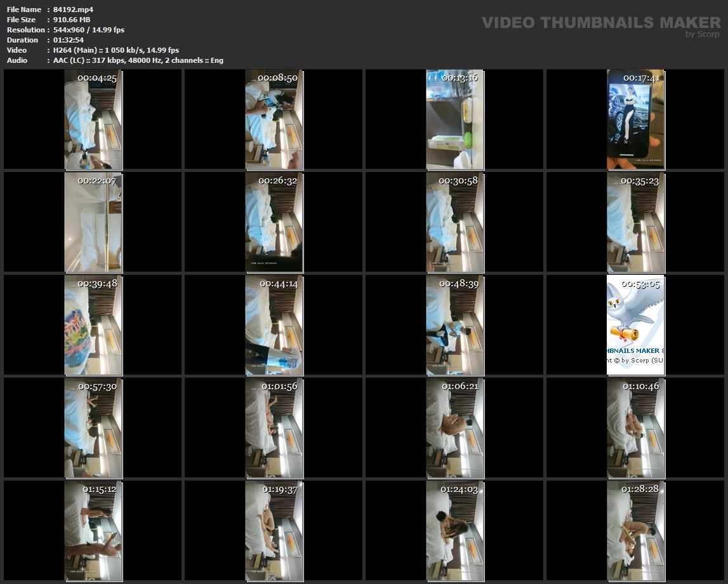Image resolution: width=728 pixels, height=584 pixels.
Task: Select the thumbnail at 00:57:30
Action: [x=93, y=428]
